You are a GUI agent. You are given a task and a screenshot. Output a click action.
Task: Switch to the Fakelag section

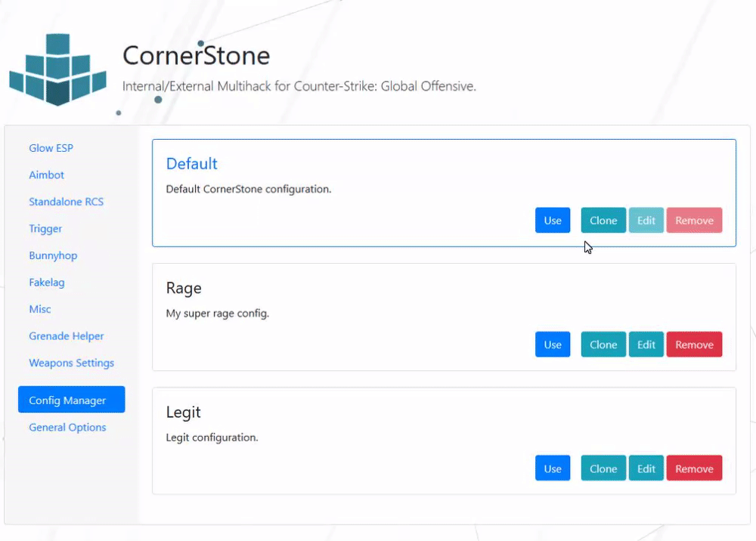(47, 283)
